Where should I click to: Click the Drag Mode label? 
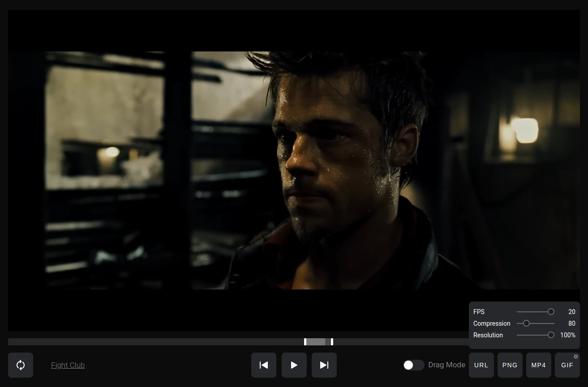click(447, 365)
